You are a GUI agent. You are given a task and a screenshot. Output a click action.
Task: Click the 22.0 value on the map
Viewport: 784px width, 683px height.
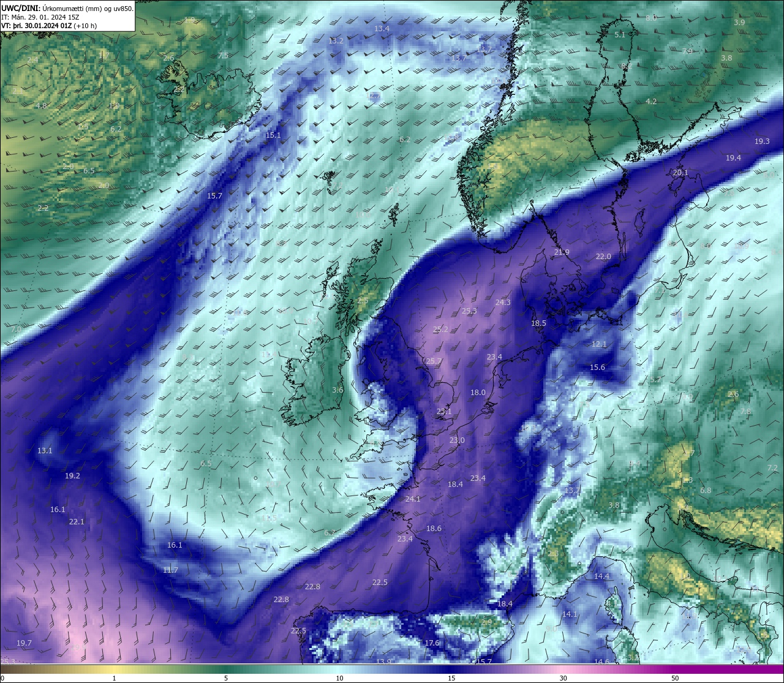[603, 257]
